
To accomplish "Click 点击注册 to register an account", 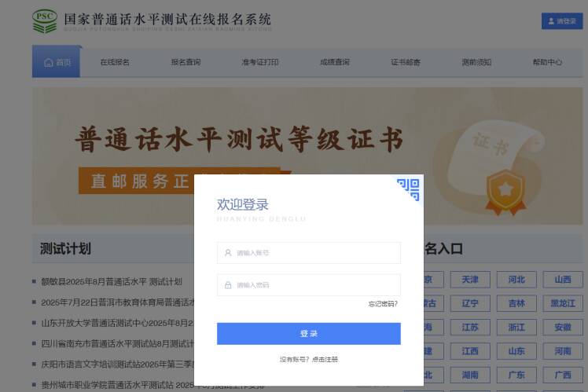I will coord(325,359).
